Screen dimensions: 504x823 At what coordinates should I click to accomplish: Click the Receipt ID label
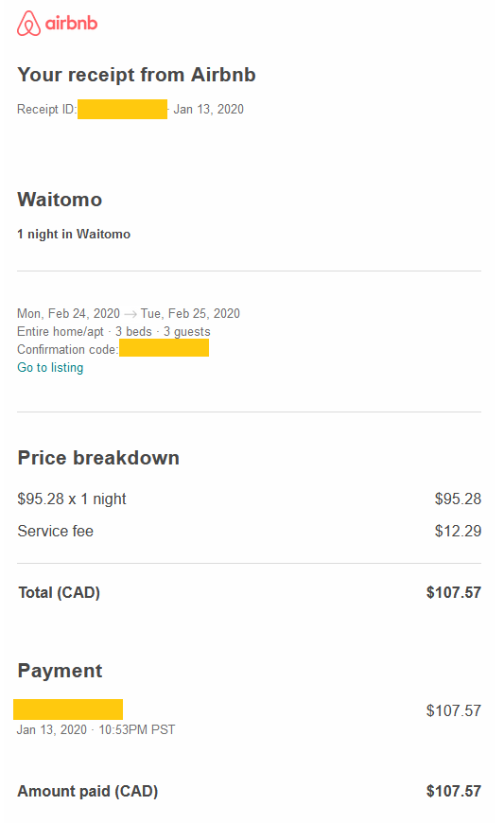pyautogui.click(x=46, y=109)
